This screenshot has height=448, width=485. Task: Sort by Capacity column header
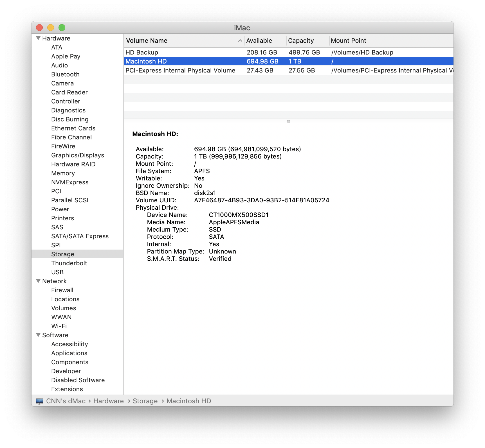[x=308, y=41]
